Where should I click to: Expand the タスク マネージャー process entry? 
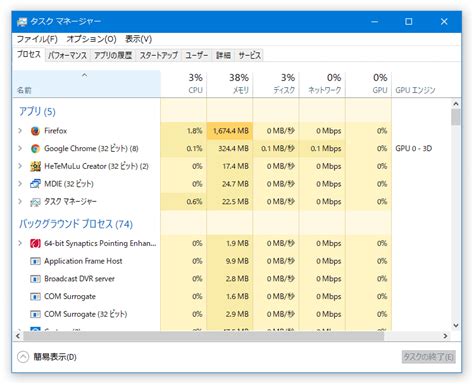click(20, 201)
